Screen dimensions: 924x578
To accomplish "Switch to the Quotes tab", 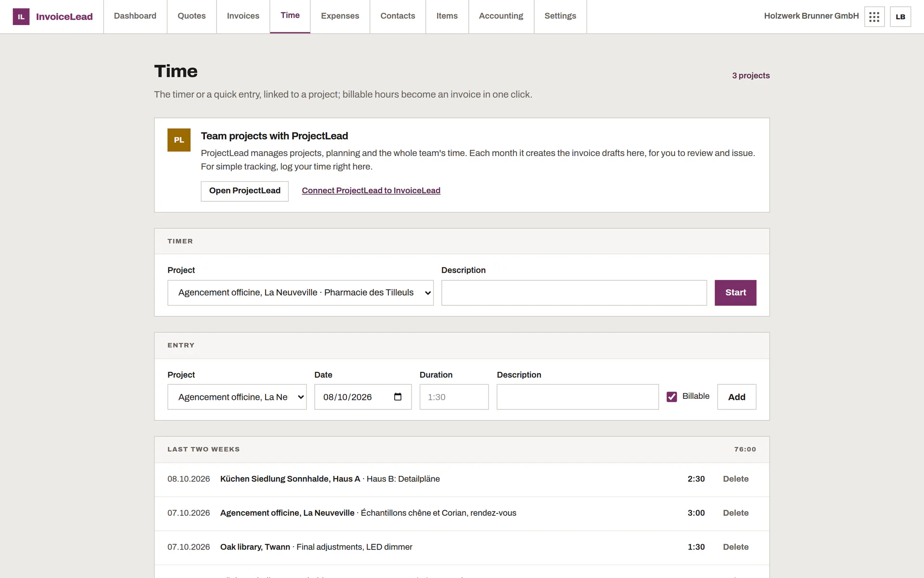I will tap(192, 16).
